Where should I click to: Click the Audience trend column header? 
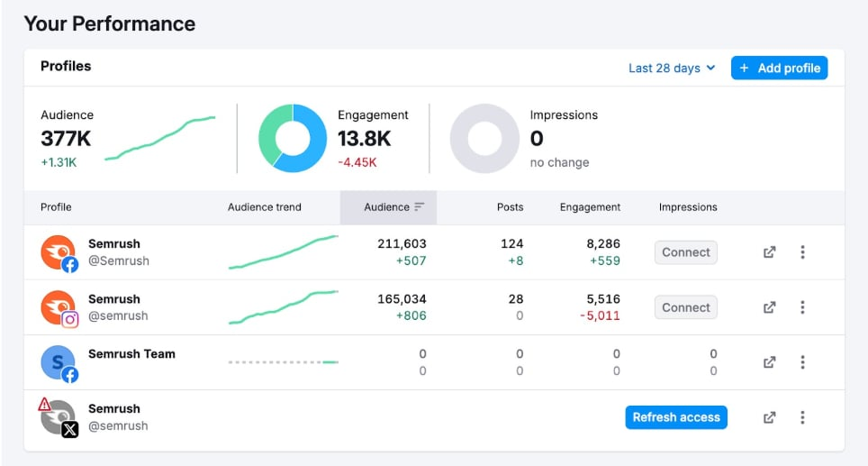(265, 207)
